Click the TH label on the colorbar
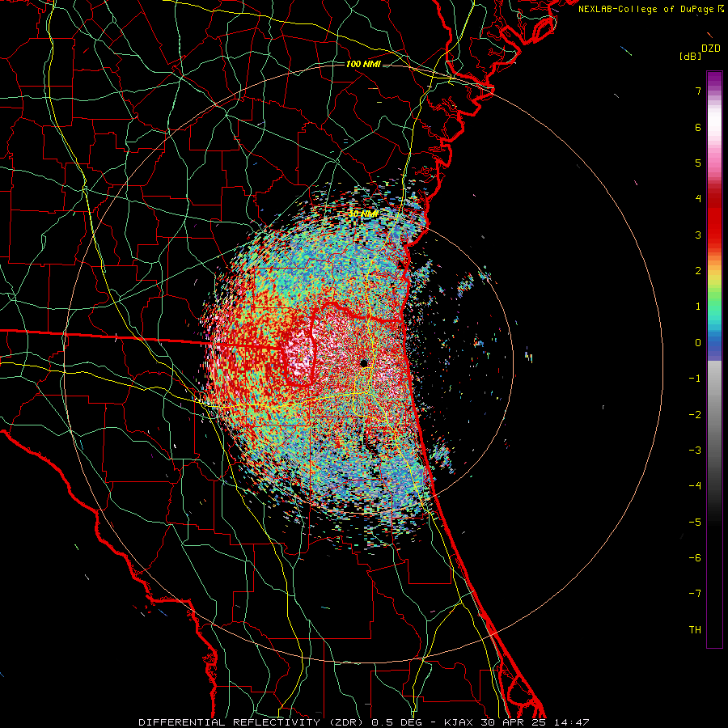 click(x=695, y=630)
